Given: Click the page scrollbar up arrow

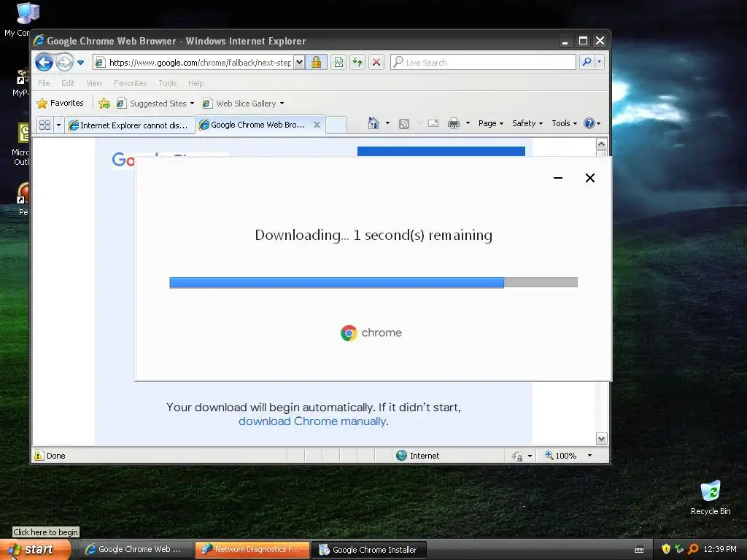Looking at the screenshot, I should [x=602, y=144].
